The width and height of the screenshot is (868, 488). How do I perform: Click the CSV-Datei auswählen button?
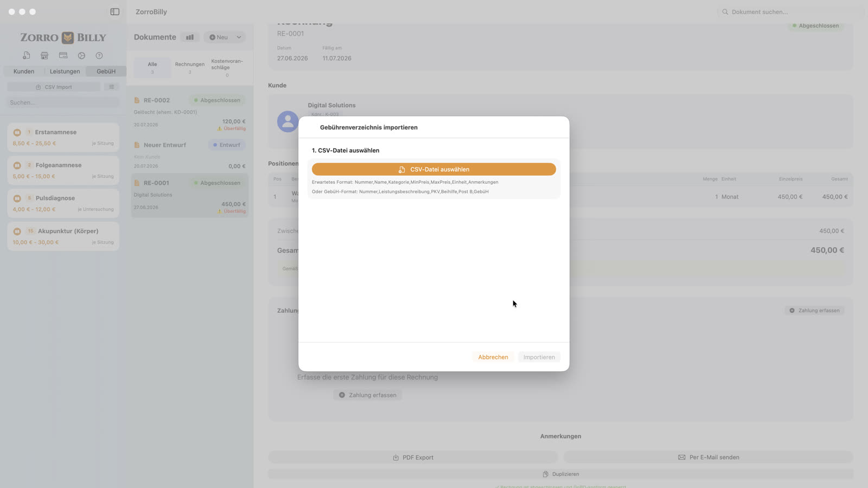point(434,169)
